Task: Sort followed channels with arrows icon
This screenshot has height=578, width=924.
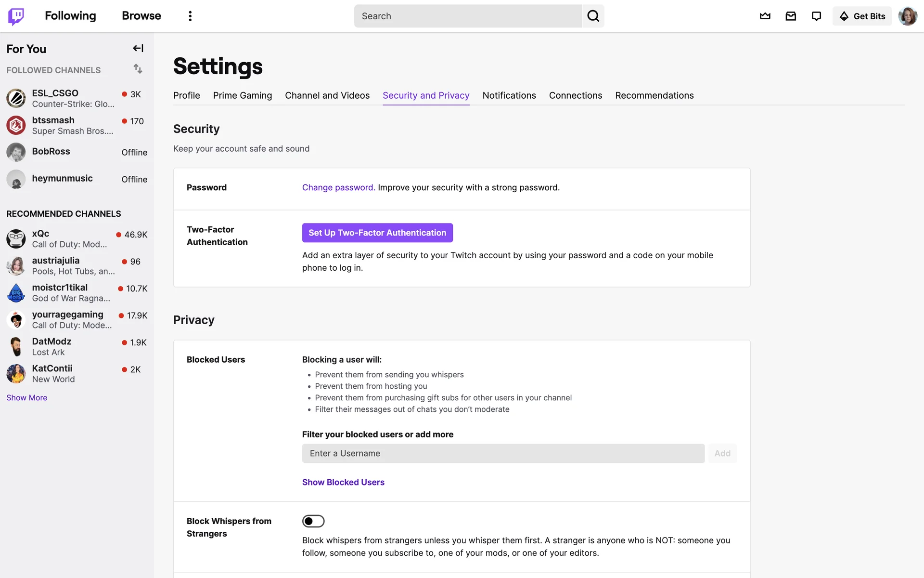Action: click(138, 69)
